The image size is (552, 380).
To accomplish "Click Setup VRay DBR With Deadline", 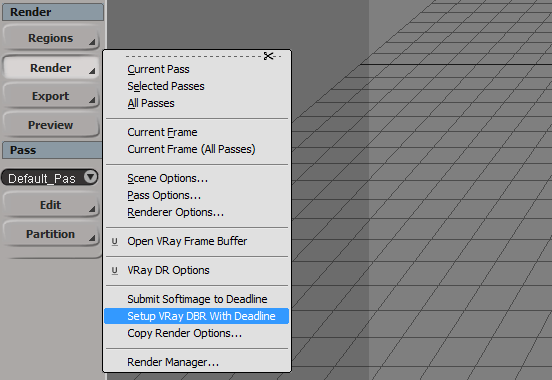I will tap(196, 316).
